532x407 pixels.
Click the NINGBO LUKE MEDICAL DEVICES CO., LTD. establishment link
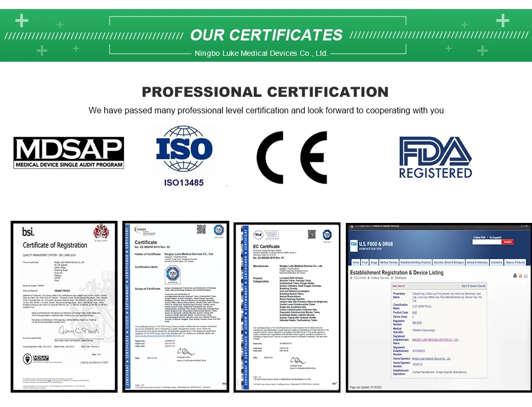pyautogui.click(x=435, y=339)
